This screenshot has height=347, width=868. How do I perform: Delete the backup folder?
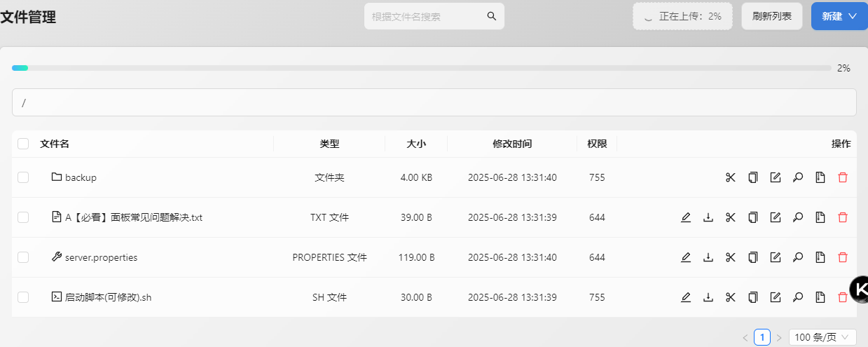843,177
